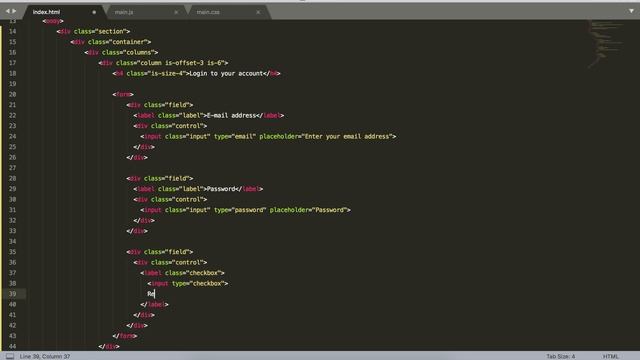Open the main.js tab

point(124,12)
